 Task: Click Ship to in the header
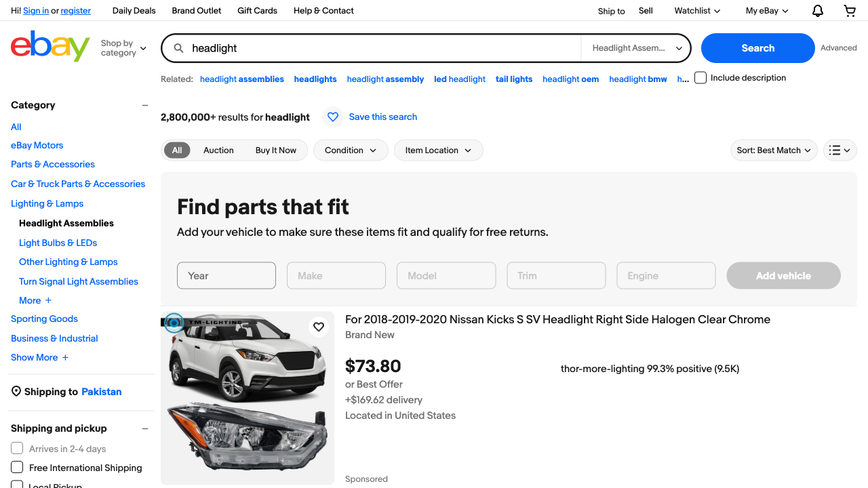pos(612,11)
